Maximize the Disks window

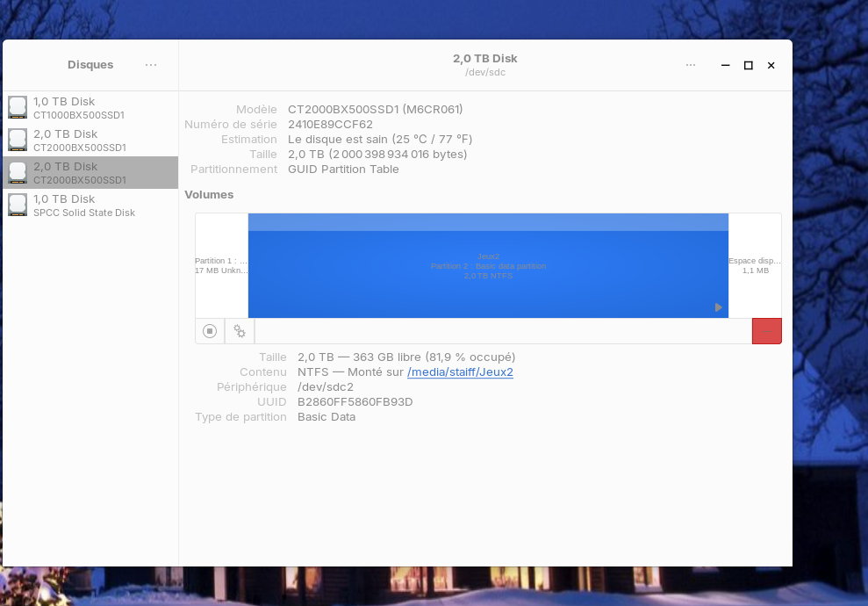748,65
